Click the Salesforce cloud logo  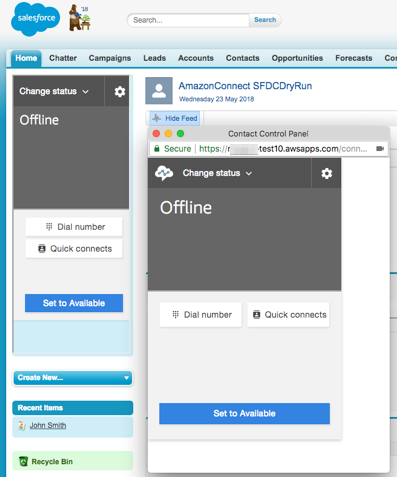36,19
